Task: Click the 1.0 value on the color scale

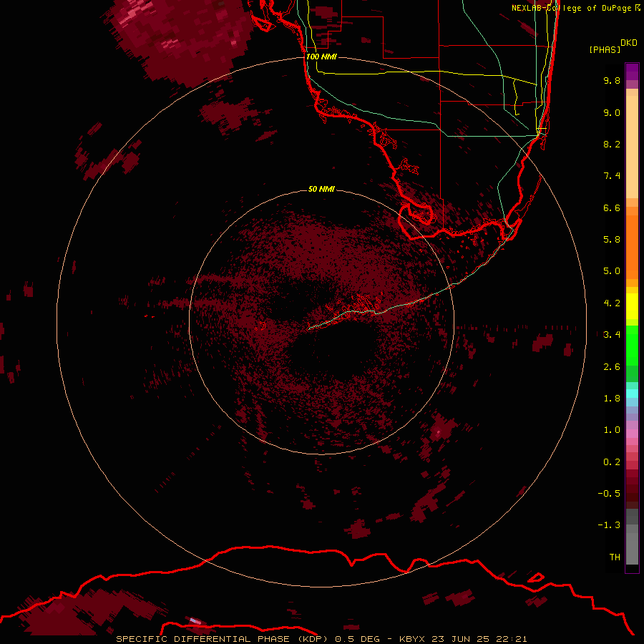Action: click(612, 430)
